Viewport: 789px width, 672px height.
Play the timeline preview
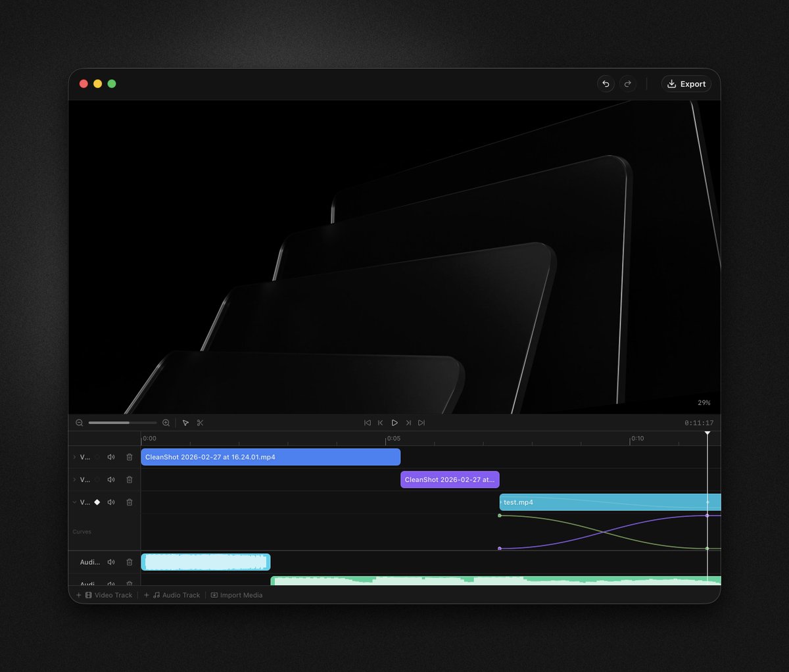[394, 423]
